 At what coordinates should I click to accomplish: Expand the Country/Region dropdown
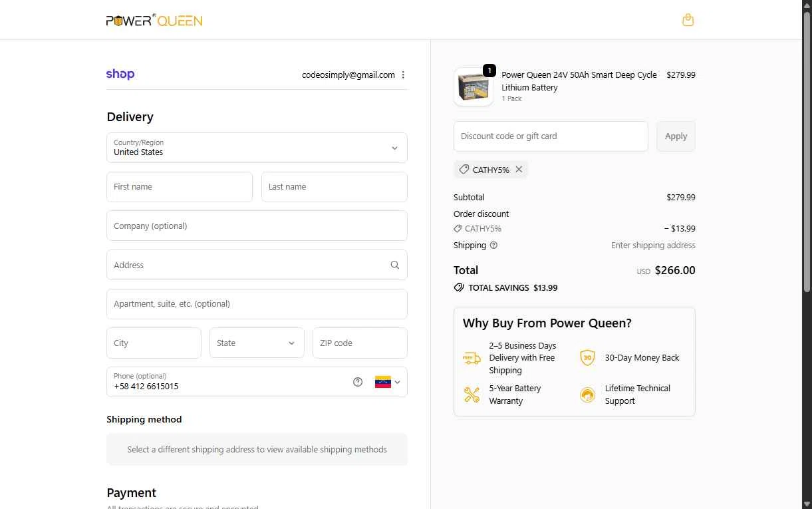[x=257, y=148]
